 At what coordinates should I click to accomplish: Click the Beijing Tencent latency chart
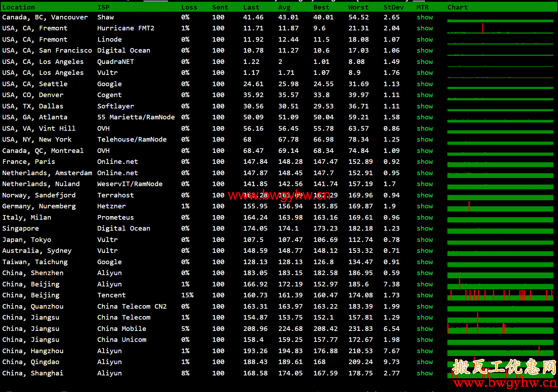[500, 295]
